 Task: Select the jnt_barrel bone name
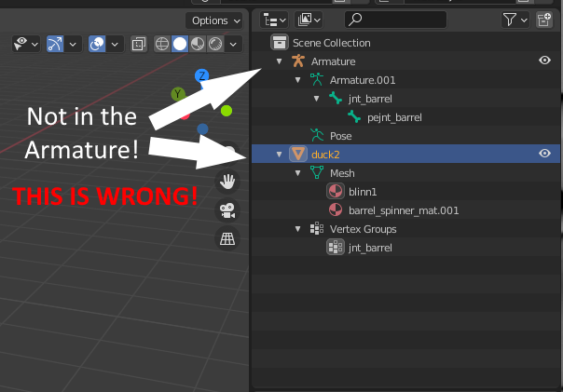click(x=370, y=99)
